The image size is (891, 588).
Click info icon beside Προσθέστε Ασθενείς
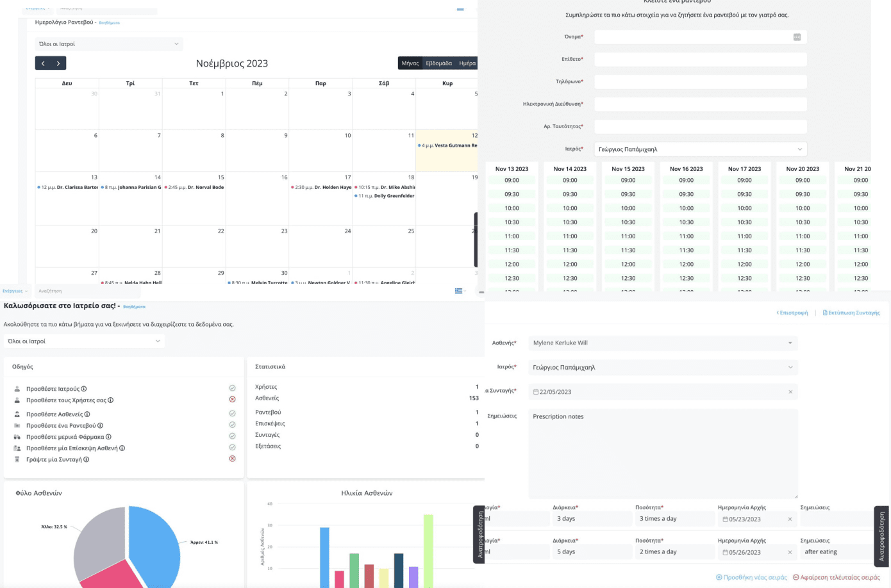[87, 414]
